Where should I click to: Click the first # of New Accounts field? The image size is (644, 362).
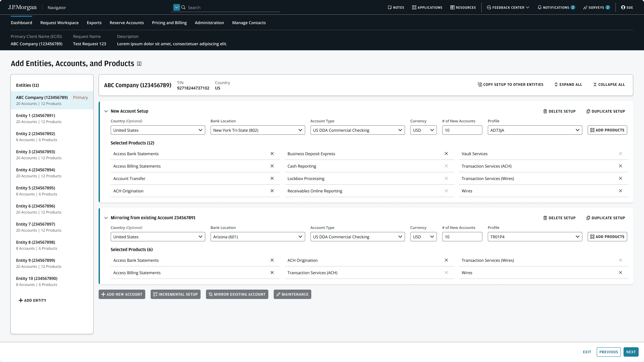coord(462,130)
